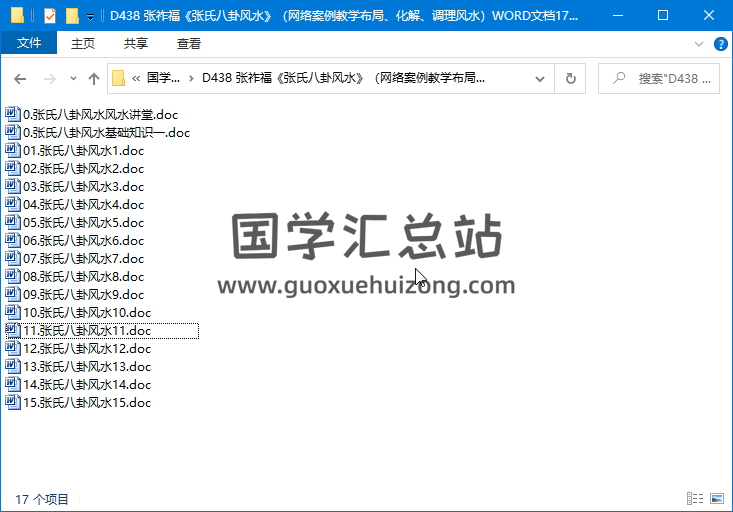Open the Explorer help icon
This screenshot has height=512, width=733.
[720, 44]
